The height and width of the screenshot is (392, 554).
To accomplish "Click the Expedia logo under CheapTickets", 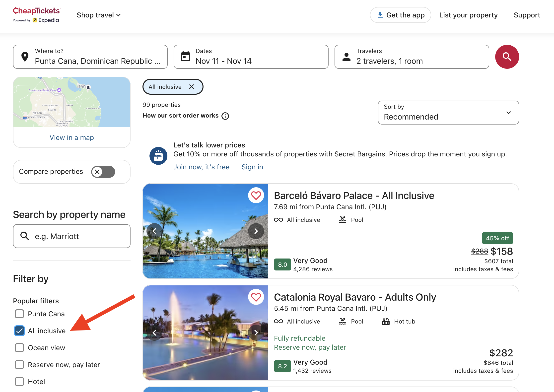I will 46,20.
